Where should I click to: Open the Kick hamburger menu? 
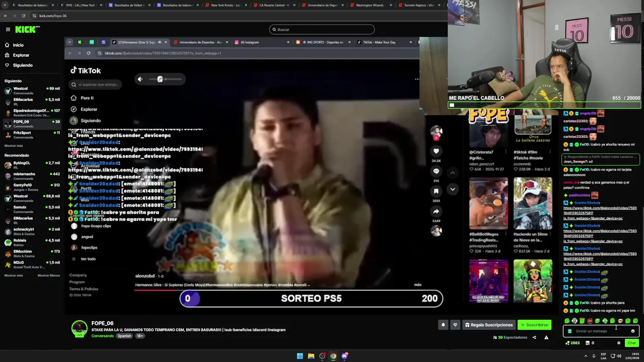pyautogui.click(x=8, y=30)
